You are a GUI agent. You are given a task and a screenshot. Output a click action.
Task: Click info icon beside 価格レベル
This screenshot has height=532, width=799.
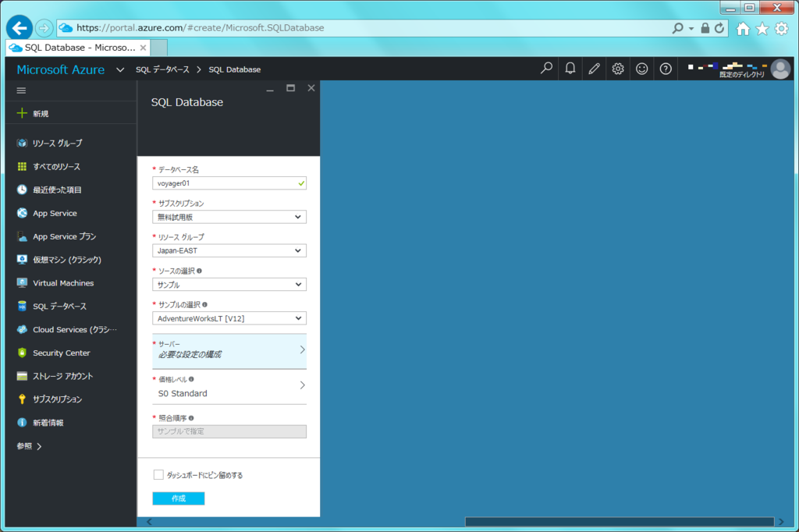coord(191,379)
